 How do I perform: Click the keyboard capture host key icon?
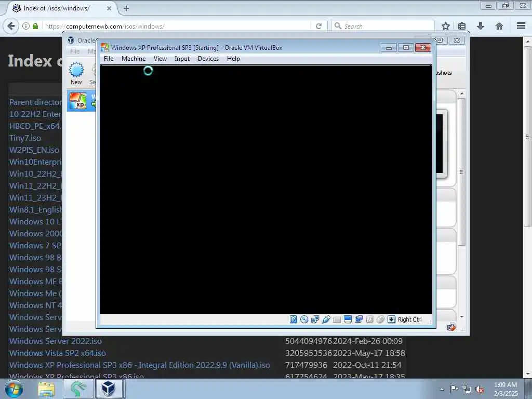(391, 320)
